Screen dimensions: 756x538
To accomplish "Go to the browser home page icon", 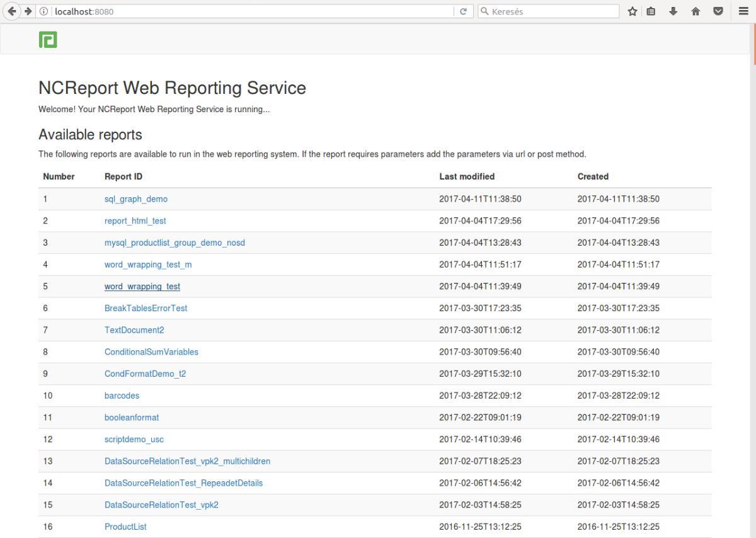I will click(696, 11).
